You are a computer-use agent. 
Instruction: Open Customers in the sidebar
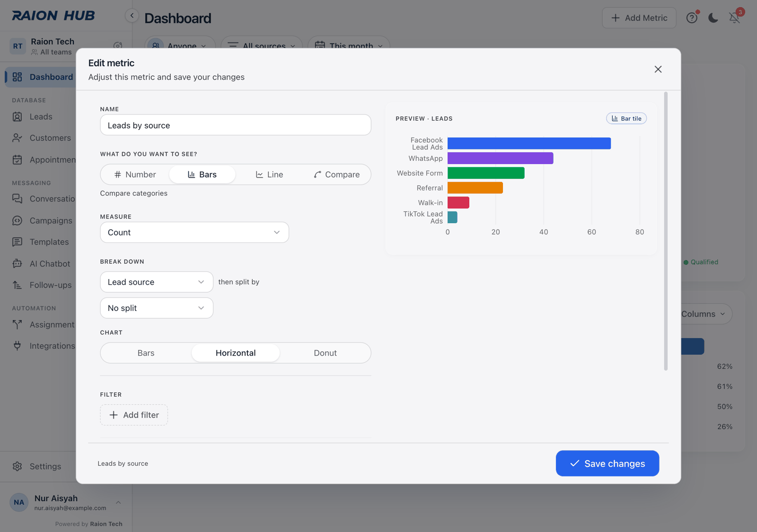pos(41,138)
